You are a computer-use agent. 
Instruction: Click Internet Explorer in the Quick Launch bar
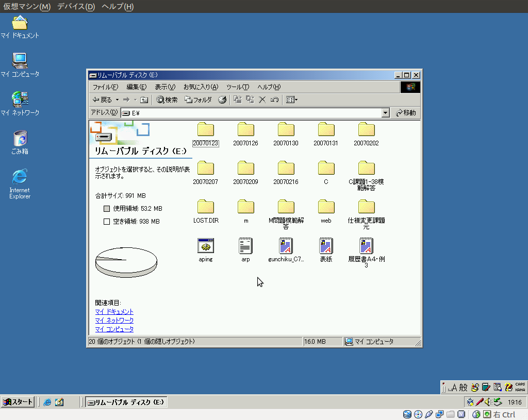(47, 402)
